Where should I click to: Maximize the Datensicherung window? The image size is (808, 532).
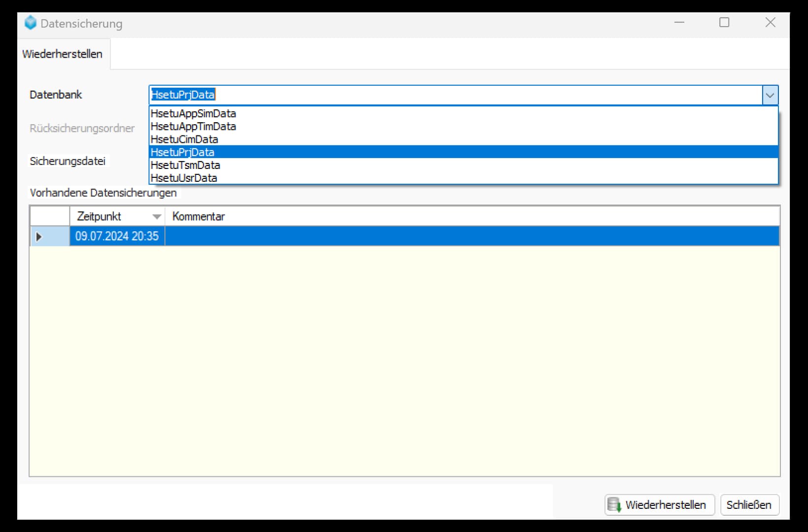tap(724, 23)
